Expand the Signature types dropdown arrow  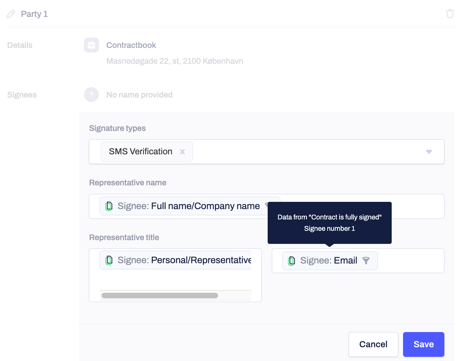(x=429, y=152)
